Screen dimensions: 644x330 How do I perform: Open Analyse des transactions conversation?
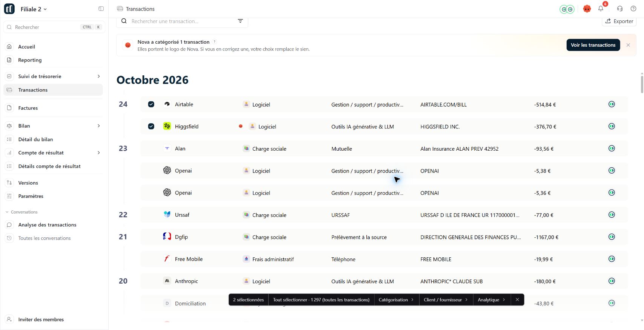pos(53,225)
